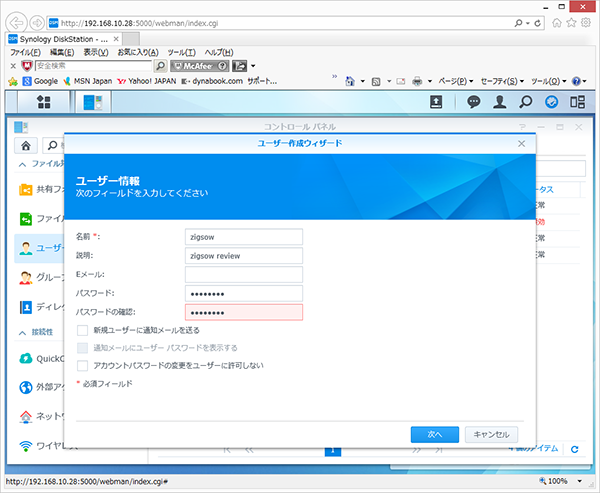Refresh the user list at bottom right

tap(575, 449)
